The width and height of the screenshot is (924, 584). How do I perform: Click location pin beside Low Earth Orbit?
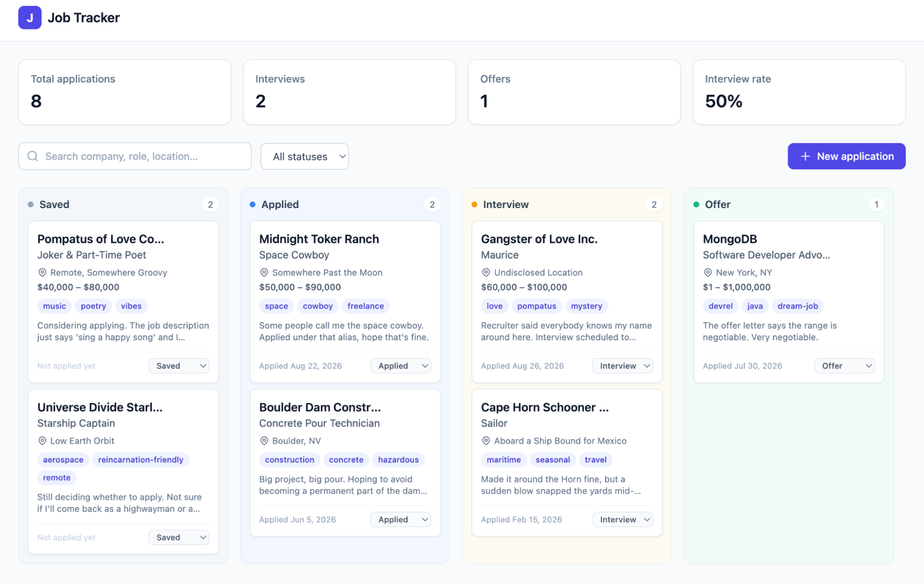(42, 441)
